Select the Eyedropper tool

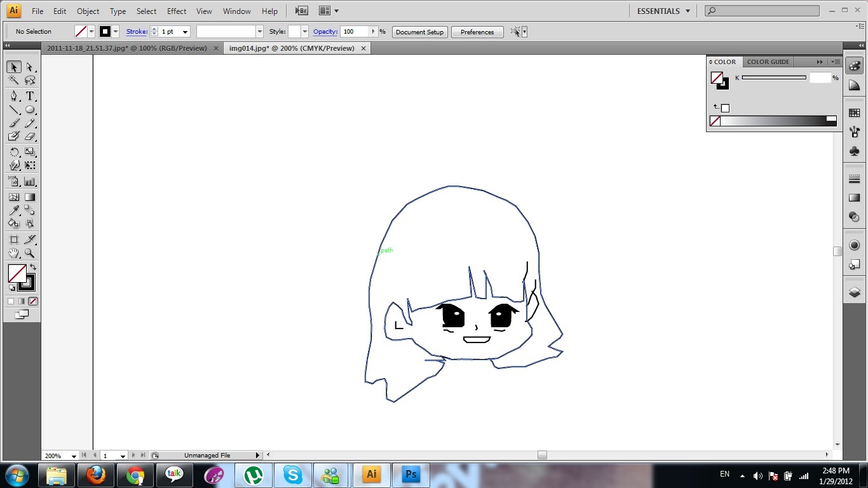tap(14, 210)
